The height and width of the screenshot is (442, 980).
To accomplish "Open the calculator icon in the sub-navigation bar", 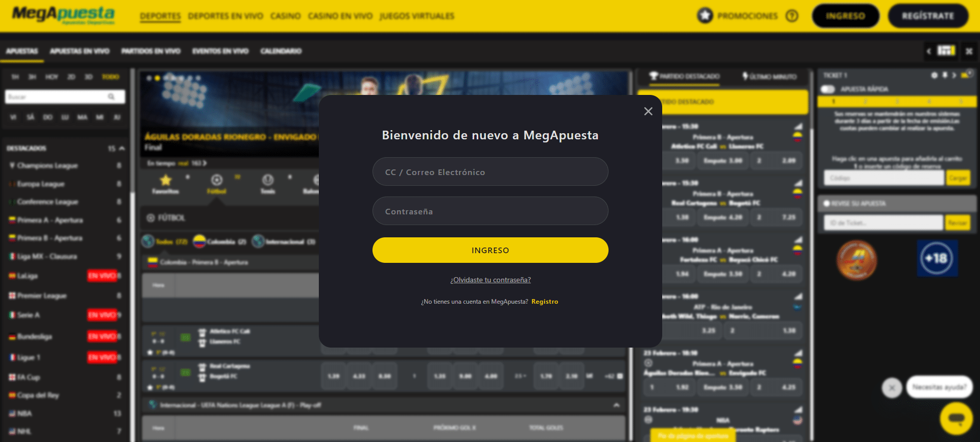I will (946, 51).
